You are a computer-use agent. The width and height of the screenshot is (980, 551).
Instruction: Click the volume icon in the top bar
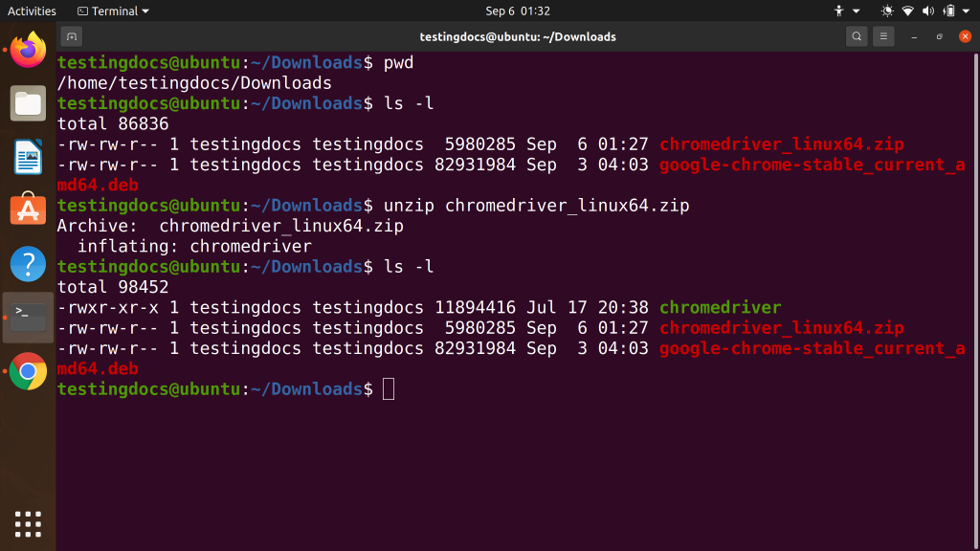pyautogui.click(x=927, y=11)
